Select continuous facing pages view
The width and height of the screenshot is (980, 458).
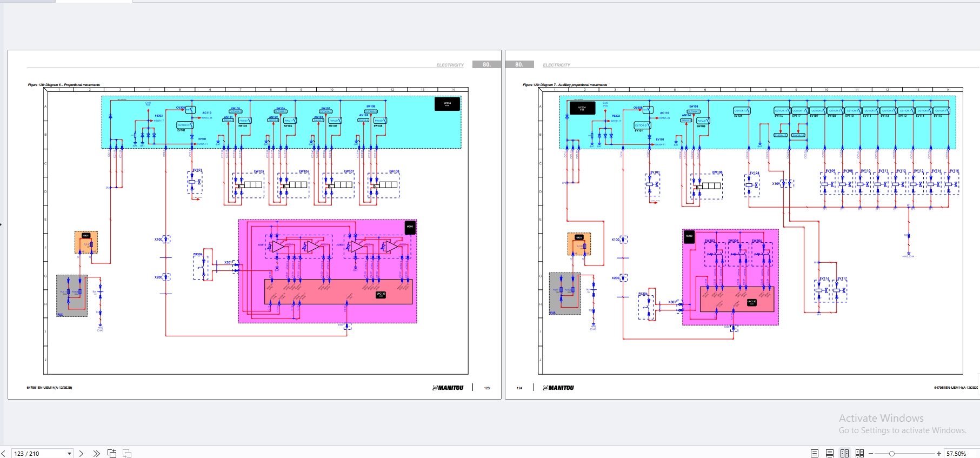pyautogui.click(x=859, y=453)
